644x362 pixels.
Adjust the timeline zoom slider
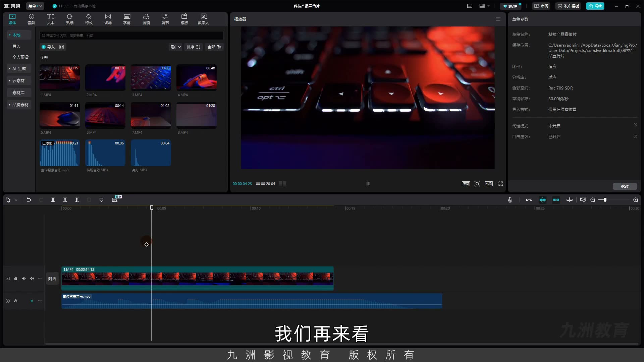605,200
